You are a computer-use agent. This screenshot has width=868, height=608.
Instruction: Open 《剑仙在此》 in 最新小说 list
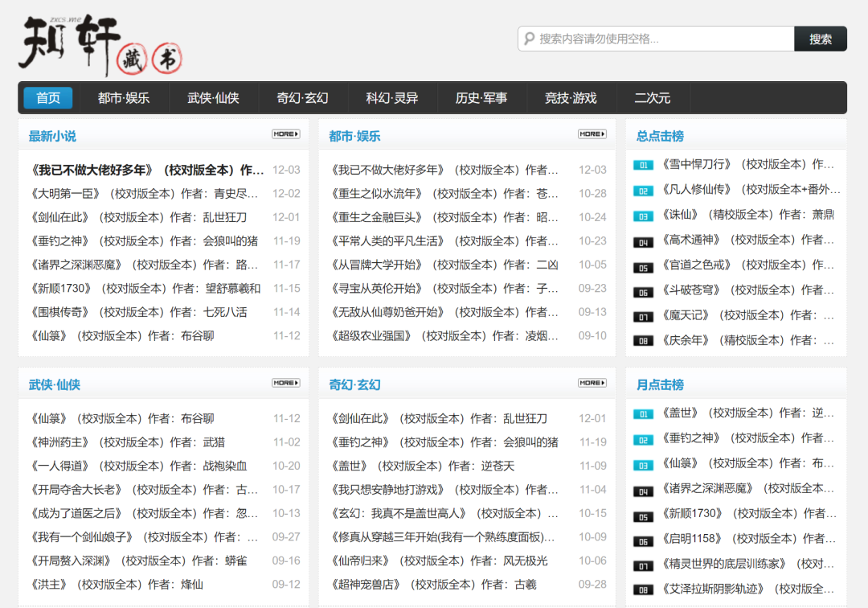[138, 218]
